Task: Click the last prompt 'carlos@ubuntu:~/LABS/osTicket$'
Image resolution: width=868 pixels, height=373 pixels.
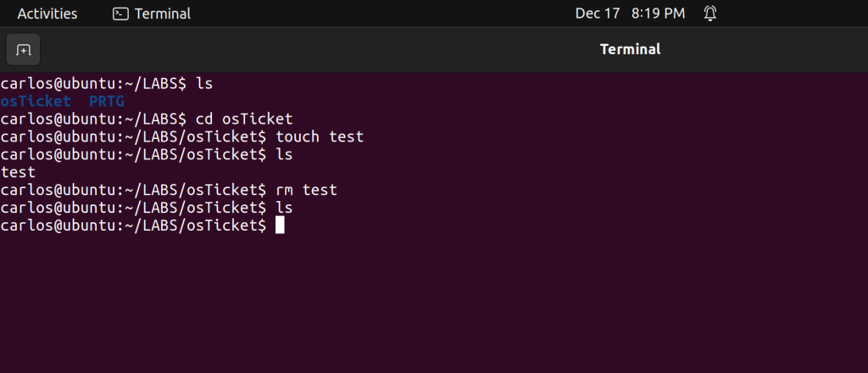Action: click(x=133, y=225)
